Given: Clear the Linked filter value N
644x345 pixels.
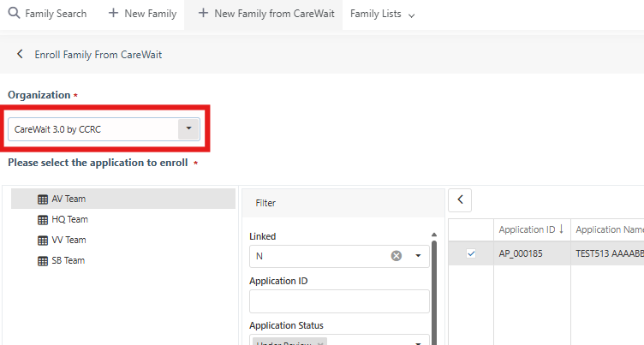Looking at the screenshot, I should tap(397, 256).
